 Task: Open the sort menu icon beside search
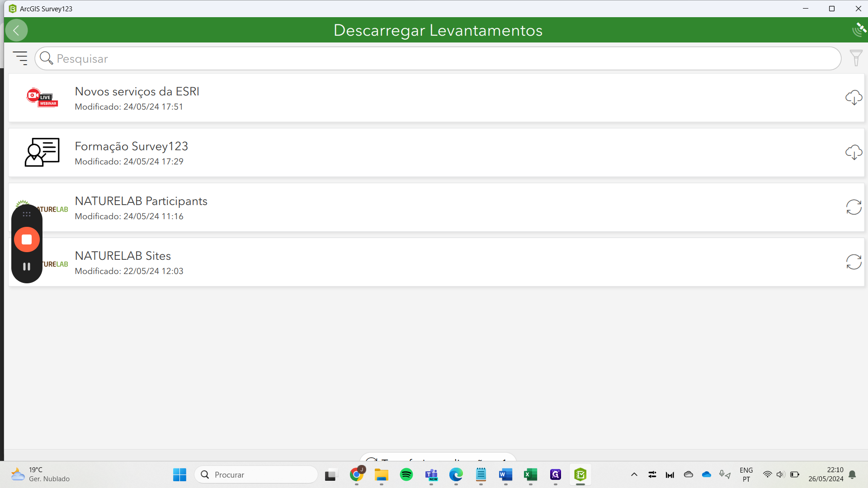(20, 58)
